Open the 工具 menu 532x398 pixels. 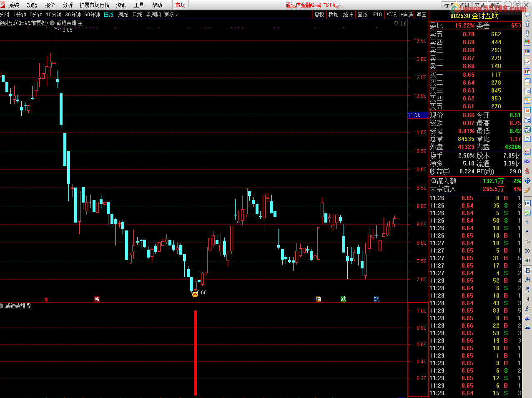pyautogui.click(x=139, y=5)
